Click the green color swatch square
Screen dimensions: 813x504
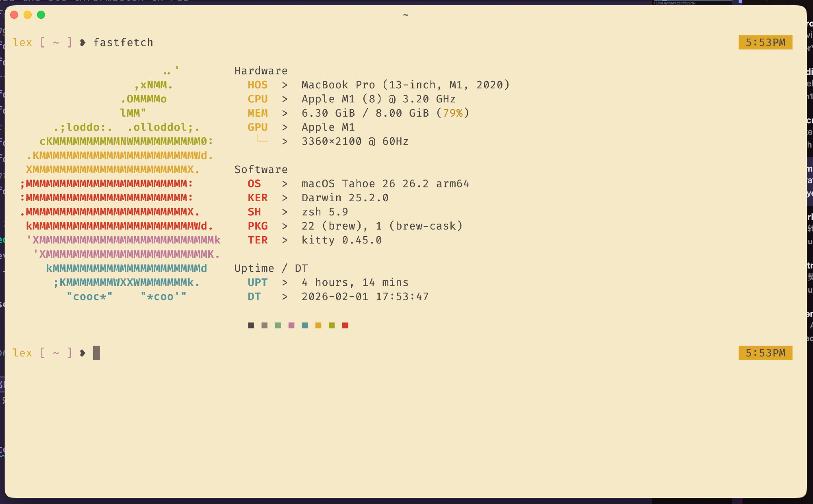point(278,325)
